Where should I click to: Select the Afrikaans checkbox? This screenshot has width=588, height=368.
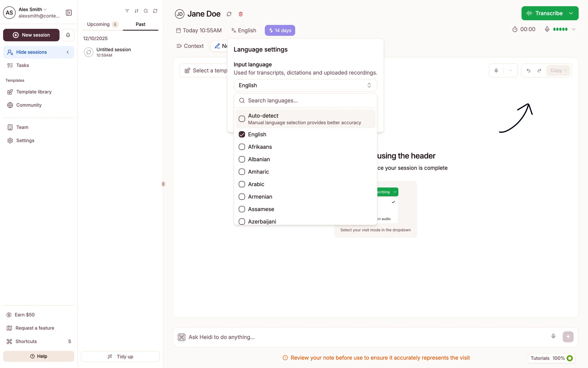click(242, 147)
